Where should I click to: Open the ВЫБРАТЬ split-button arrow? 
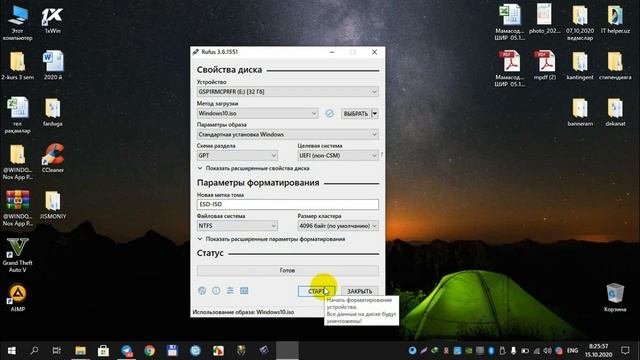coord(375,113)
